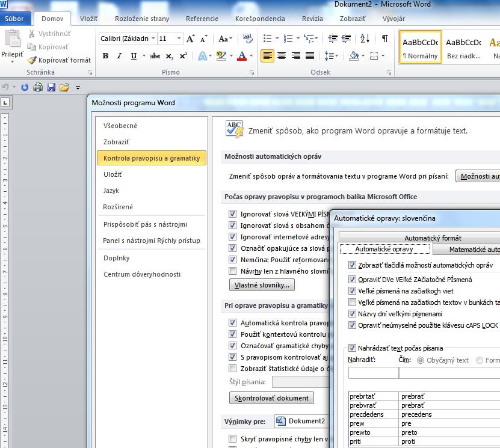Align text right

click(x=295, y=56)
